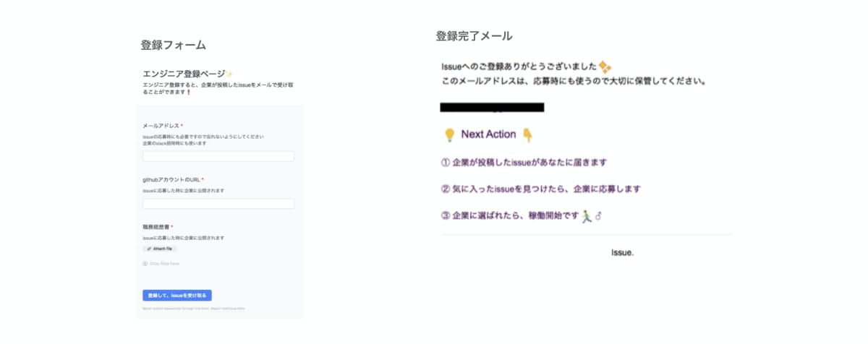Image resolution: width=868 pixels, height=344 pixels.
Task: Open the Report malicious form link
Action: pyautogui.click(x=228, y=309)
